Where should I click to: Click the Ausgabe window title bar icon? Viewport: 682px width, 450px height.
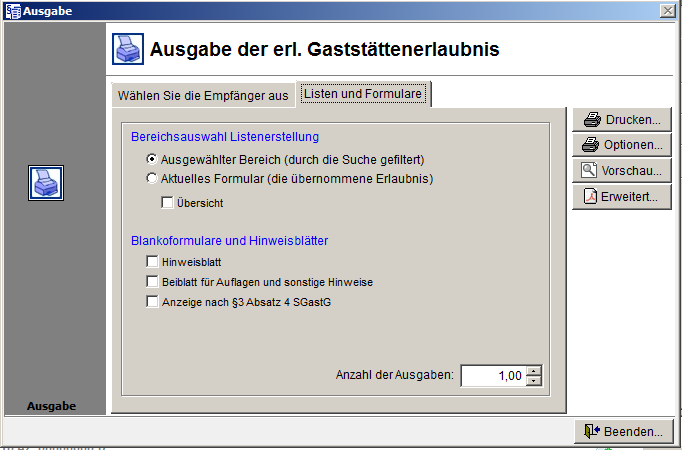11,10
